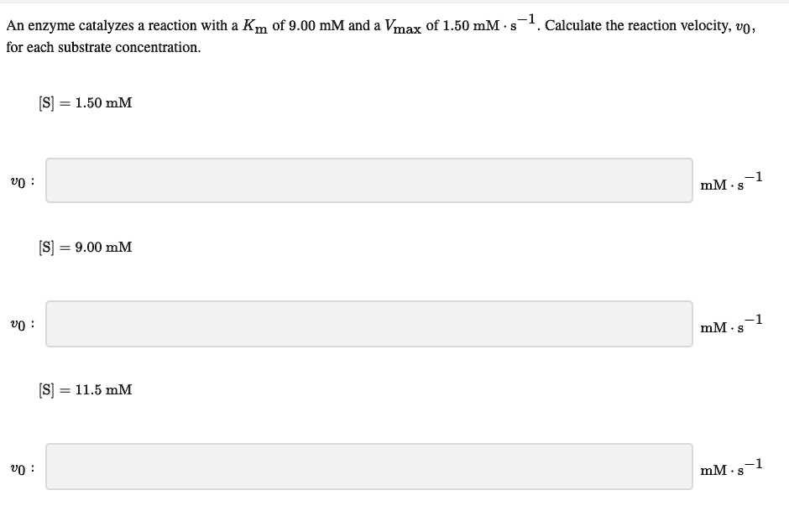Screen dimensions: 789x532
Task: Click the "for each substrate concentration." line
Action: click(x=104, y=47)
